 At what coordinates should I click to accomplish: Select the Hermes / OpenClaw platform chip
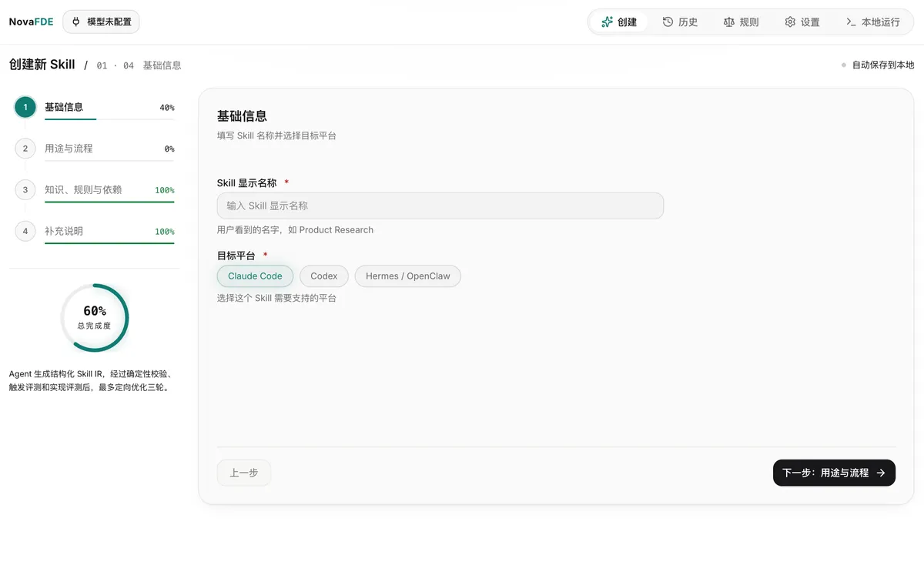[x=408, y=276]
